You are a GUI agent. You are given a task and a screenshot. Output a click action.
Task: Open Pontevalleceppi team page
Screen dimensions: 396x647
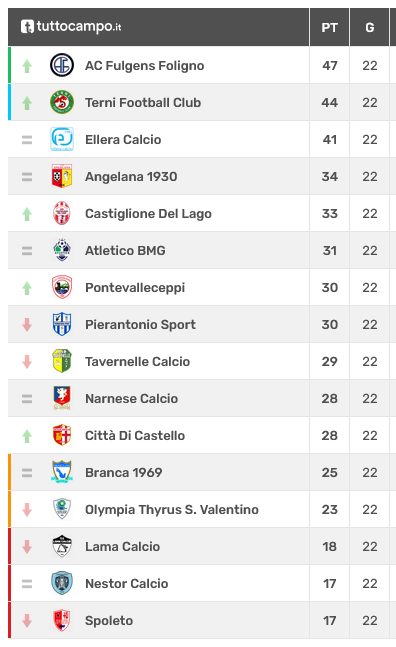click(x=135, y=288)
